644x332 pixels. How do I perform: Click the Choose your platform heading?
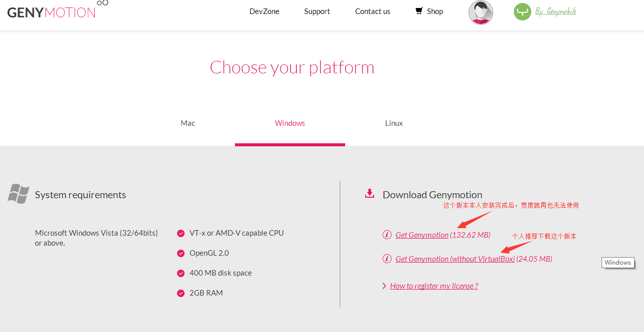[292, 67]
